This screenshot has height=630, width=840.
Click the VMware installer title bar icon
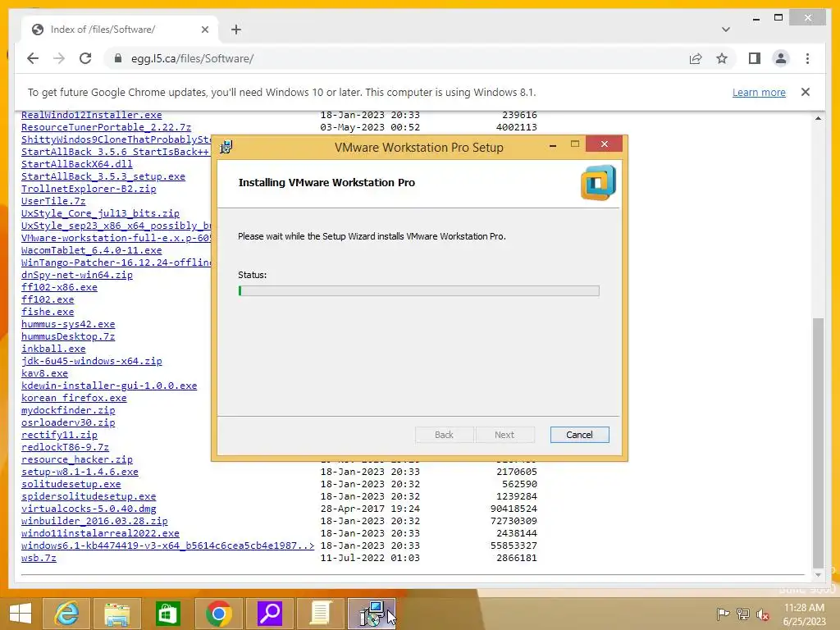pyautogui.click(x=226, y=146)
